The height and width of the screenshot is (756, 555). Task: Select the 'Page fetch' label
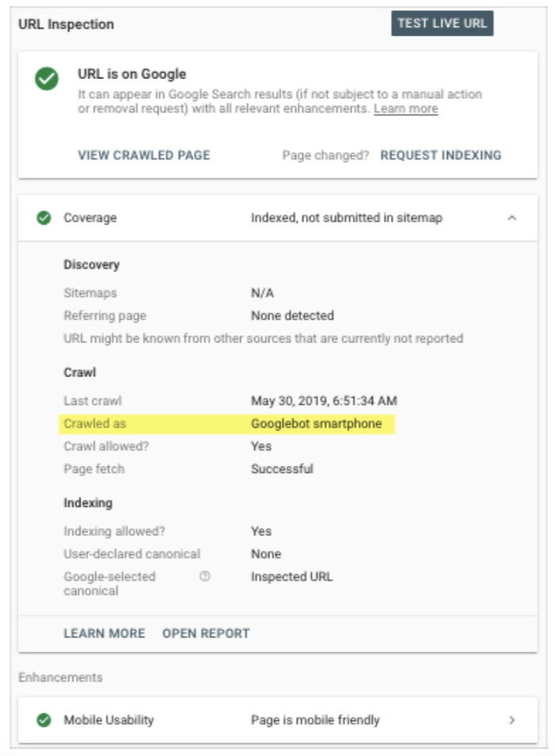click(x=94, y=469)
